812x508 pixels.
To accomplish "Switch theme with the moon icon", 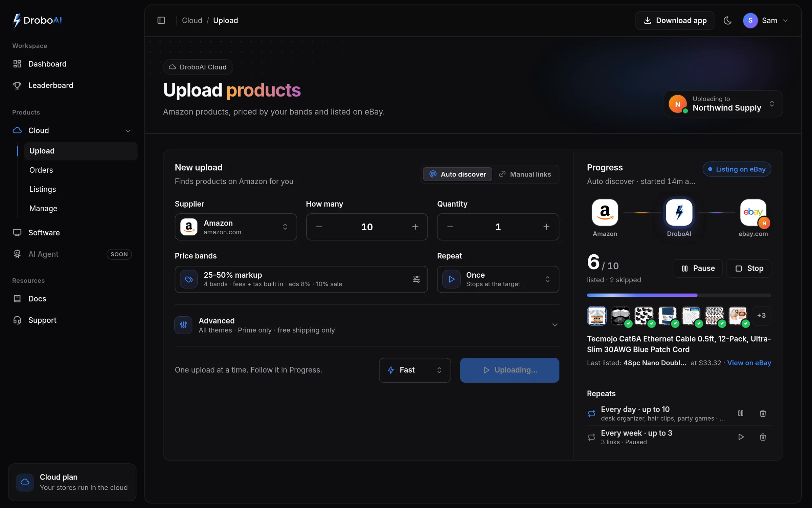I will [727, 20].
